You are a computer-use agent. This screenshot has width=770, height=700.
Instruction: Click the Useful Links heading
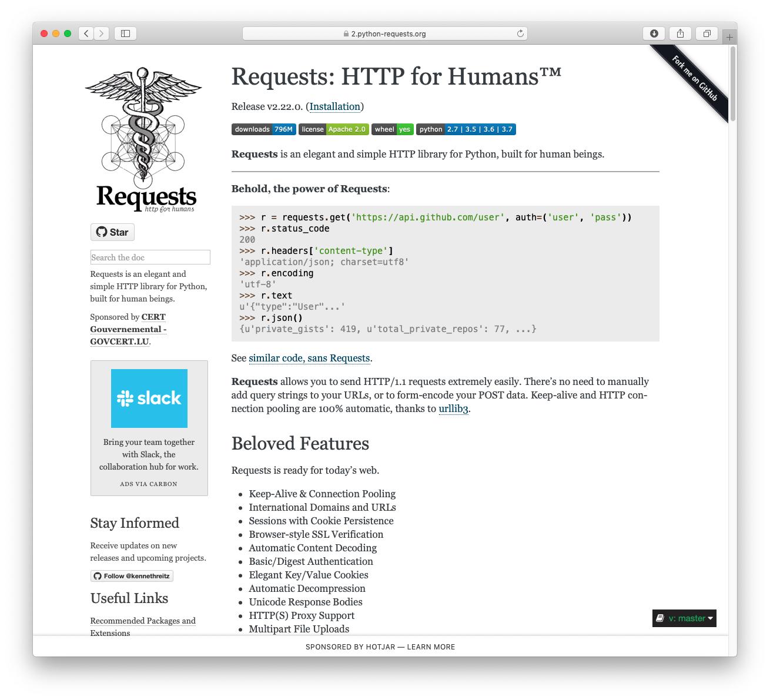[x=129, y=598]
